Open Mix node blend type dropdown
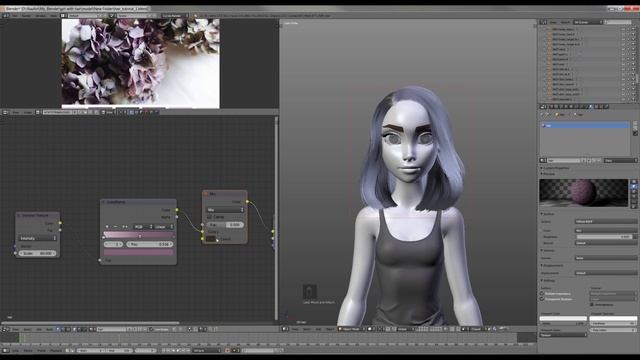 coord(225,210)
